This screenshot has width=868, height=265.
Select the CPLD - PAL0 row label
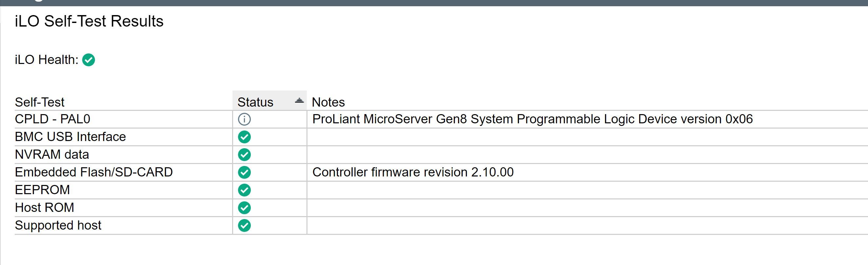(x=53, y=119)
